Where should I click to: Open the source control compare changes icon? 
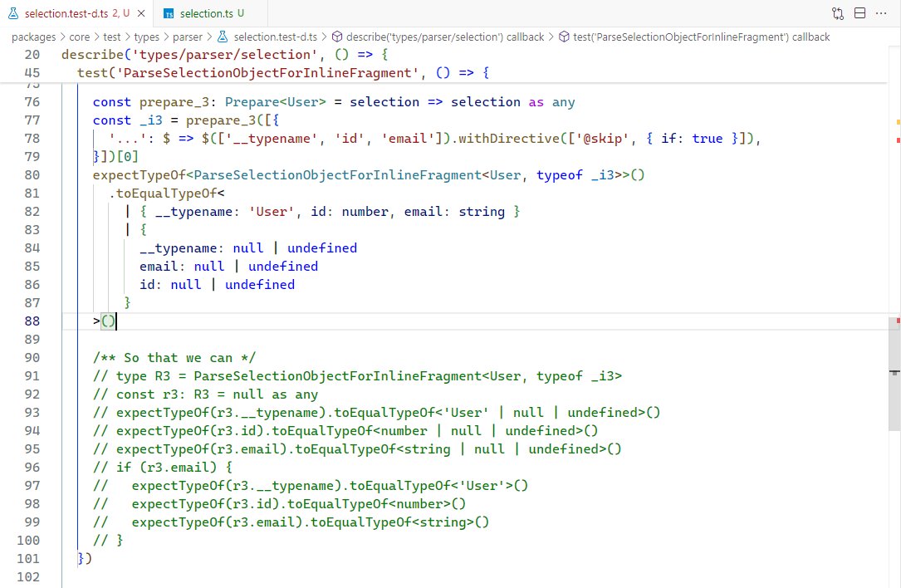[x=838, y=13]
